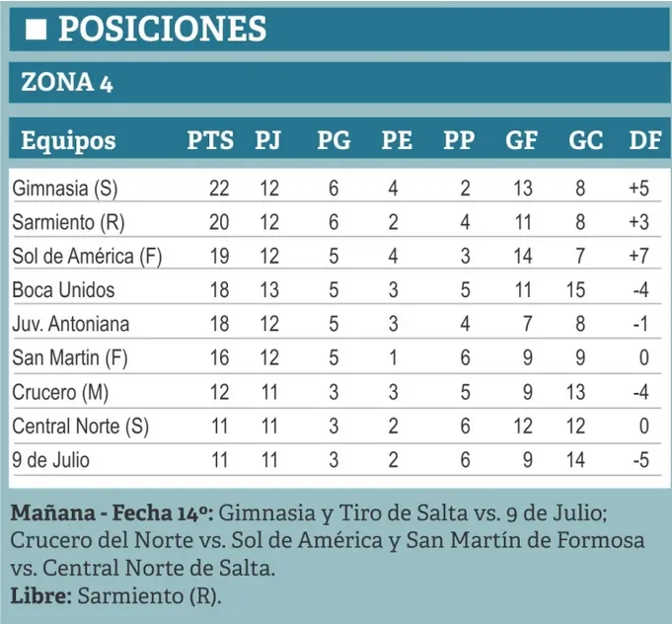
Task: Click the 9 de Julio team name
Action: 51,460
